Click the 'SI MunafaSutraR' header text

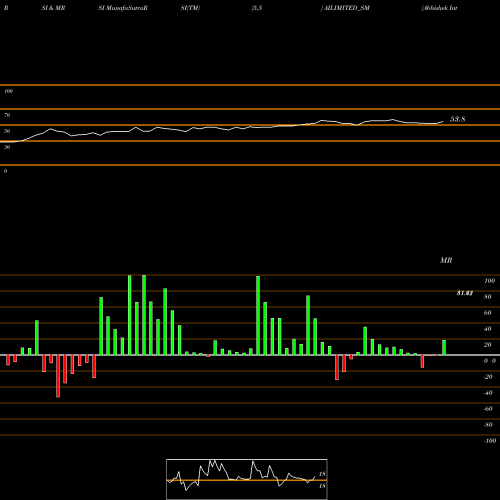[123, 8]
